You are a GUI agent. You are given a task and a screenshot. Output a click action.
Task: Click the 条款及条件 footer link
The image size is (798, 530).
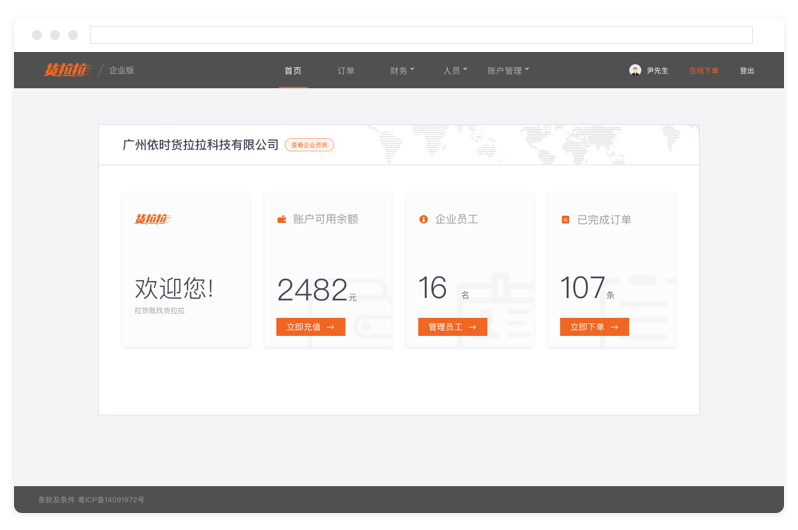(x=56, y=500)
